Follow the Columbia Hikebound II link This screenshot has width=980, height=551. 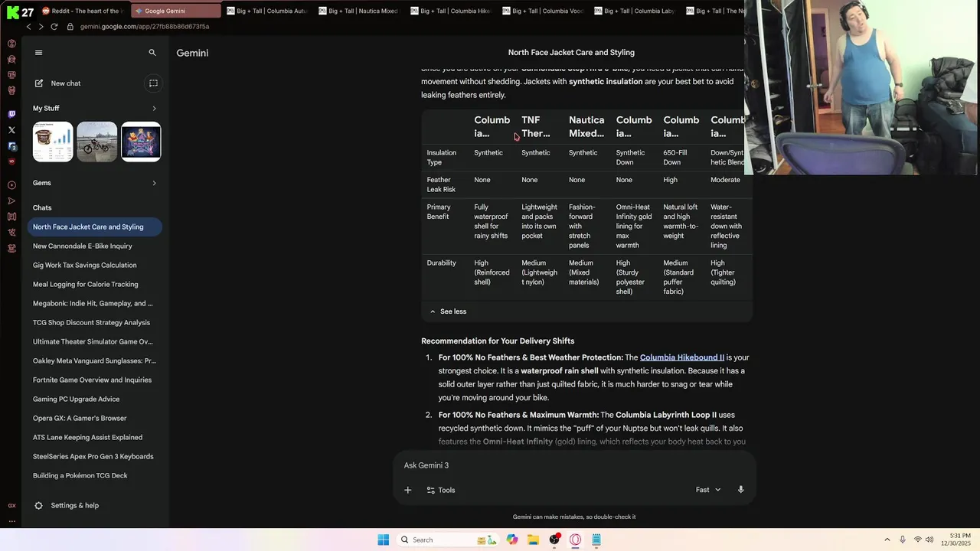coord(681,357)
